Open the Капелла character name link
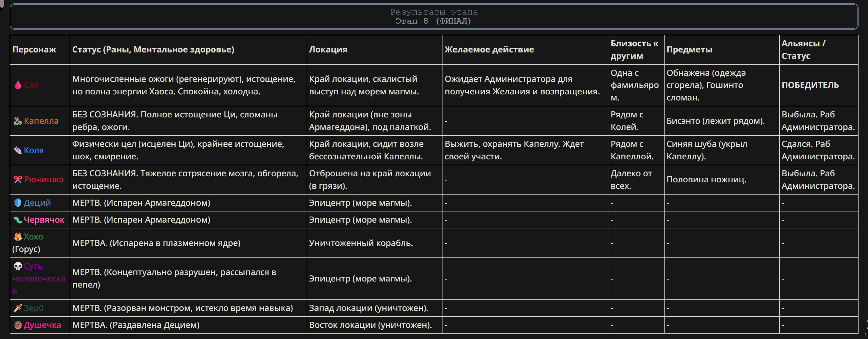Screen dimensions: 868x339 click(x=41, y=121)
